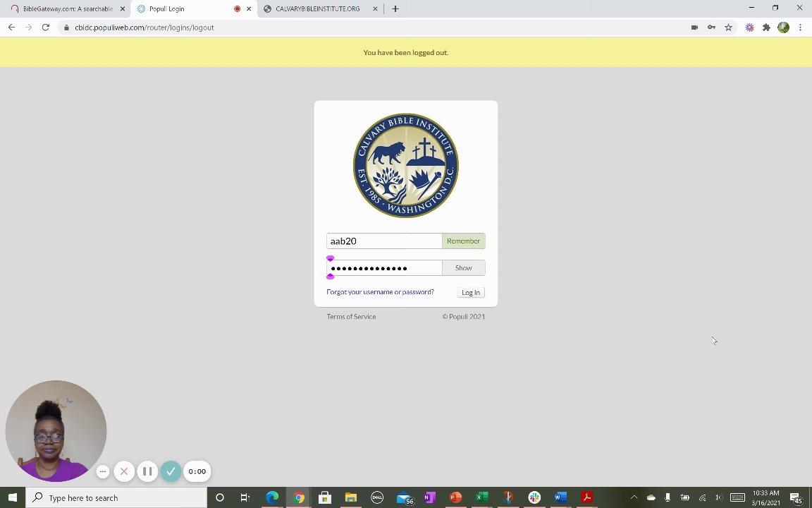Open the purple snowflake extension icon

click(x=749, y=28)
